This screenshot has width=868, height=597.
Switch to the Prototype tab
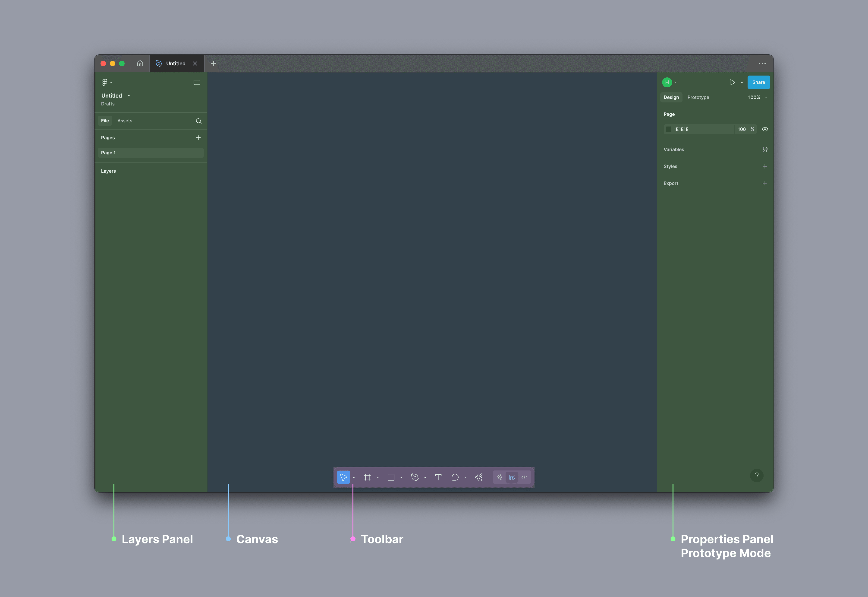(698, 97)
